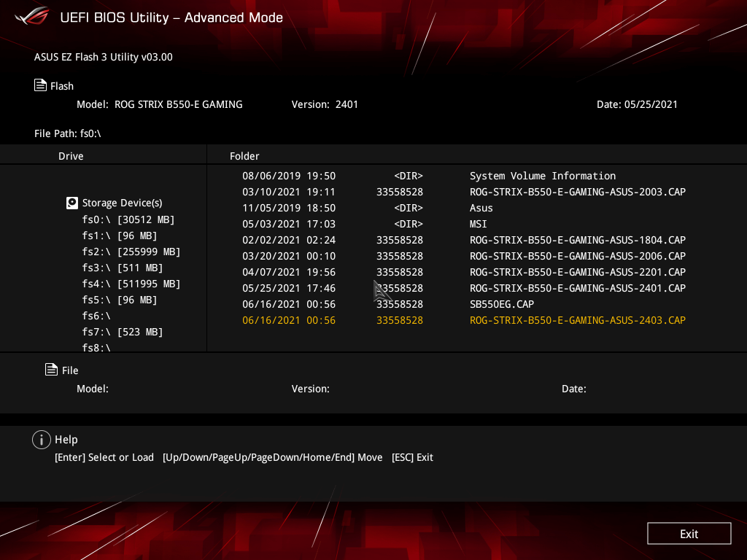Open the Asus folder
Image resolution: width=747 pixels, height=560 pixels.
click(x=481, y=208)
